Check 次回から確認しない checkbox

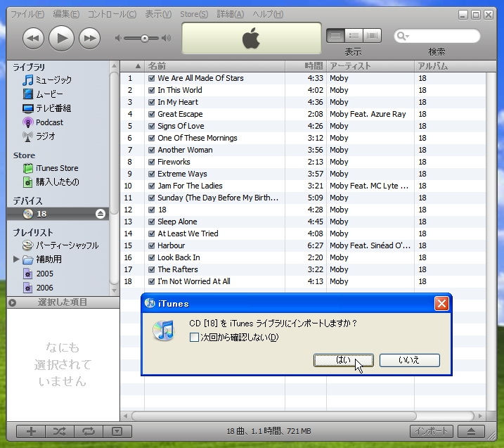pyautogui.click(x=194, y=338)
